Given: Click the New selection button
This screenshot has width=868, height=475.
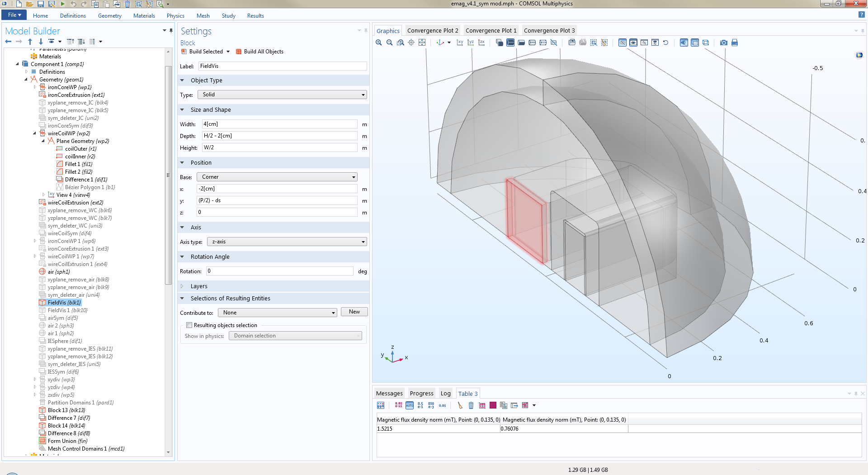Looking at the screenshot, I should point(354,312).
